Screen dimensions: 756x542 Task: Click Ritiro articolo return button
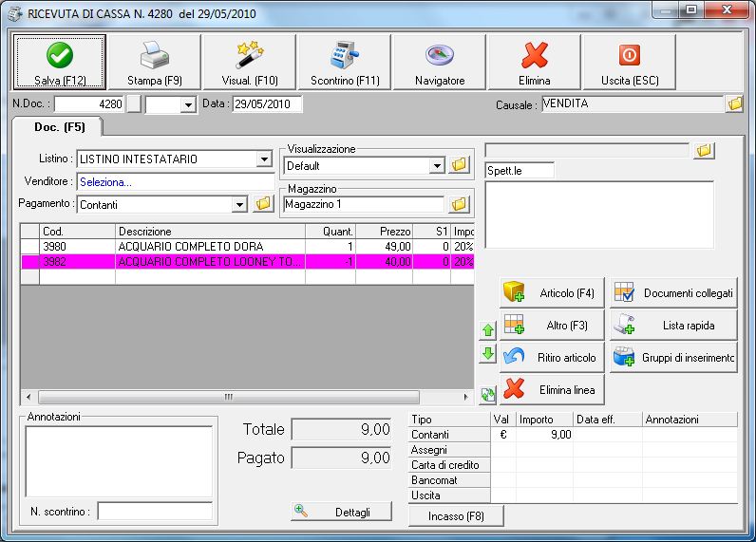click(552, 358)
